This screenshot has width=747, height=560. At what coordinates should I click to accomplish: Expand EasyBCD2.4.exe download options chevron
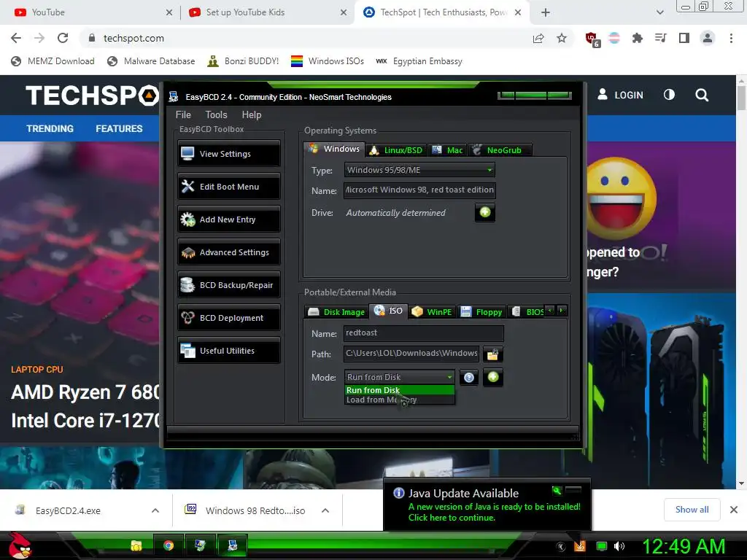coord(155,510)
